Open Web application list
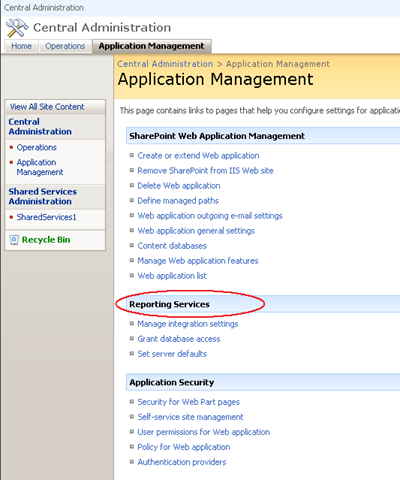The image size is (400, 480). 172,276
